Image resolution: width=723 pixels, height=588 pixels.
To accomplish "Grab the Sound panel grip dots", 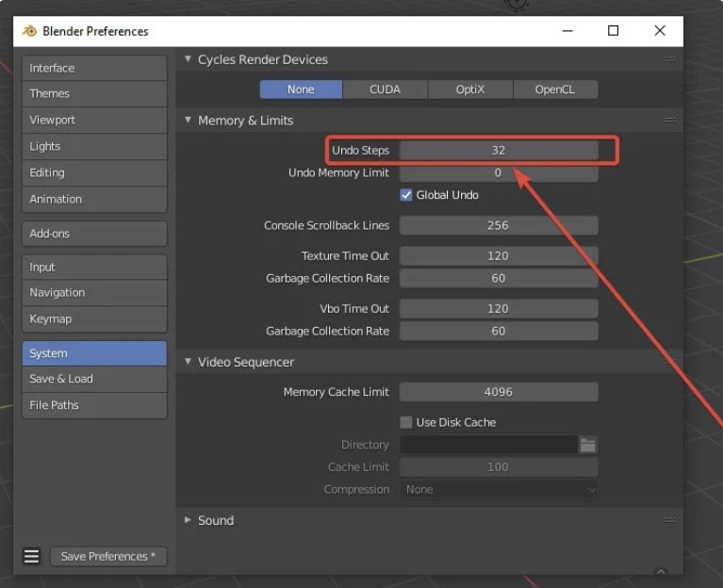I will click(x=670, y=520).
